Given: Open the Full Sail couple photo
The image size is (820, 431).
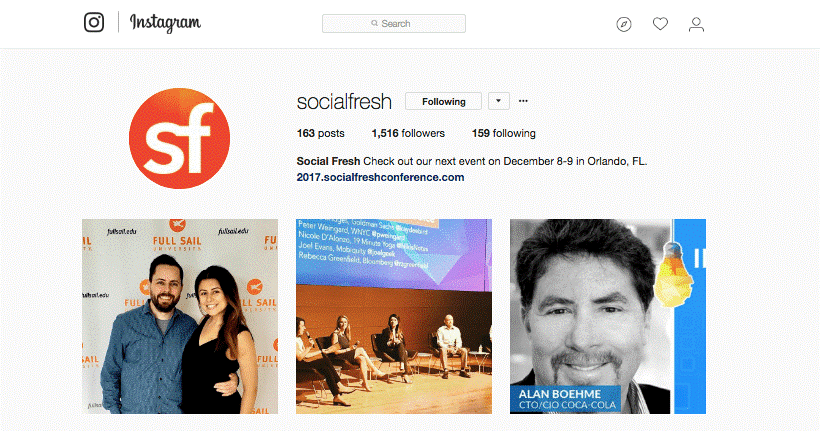Looking at the screenshot, I should point(180,316).
